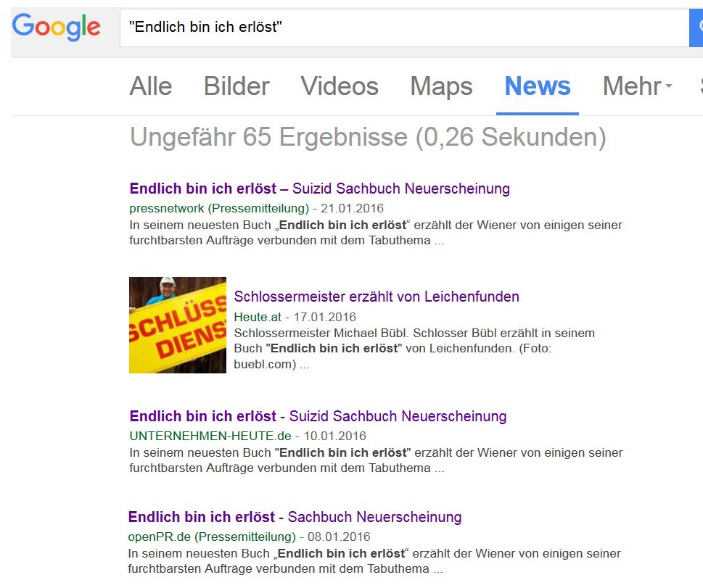
Task: Open the Videos results tab
Action: [x=340, y=86]
